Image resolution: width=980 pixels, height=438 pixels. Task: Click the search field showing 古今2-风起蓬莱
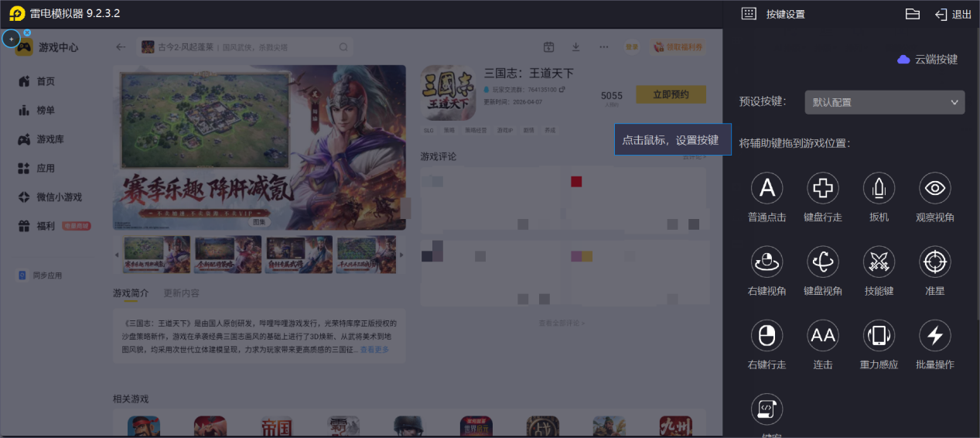coord(245,47)
